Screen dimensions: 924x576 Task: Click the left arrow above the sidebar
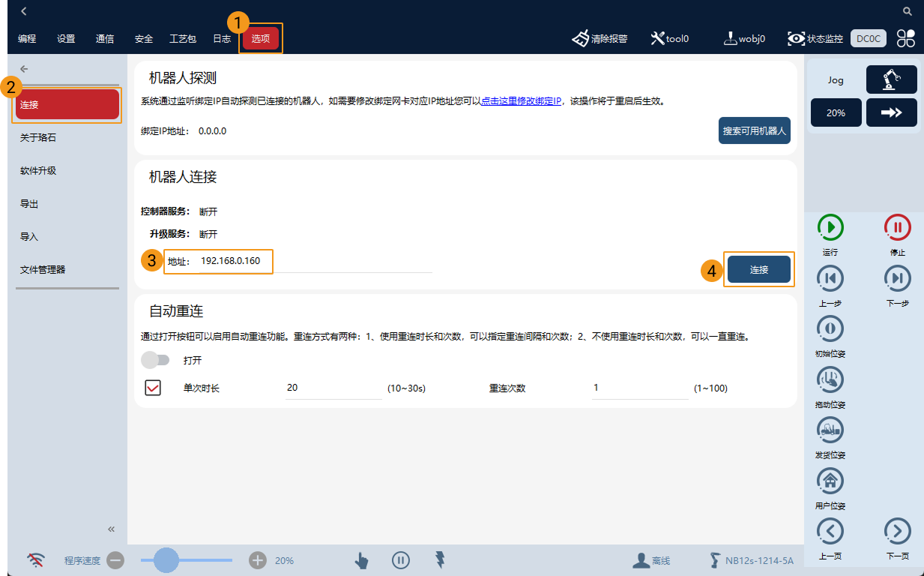[x=24, y=69]
